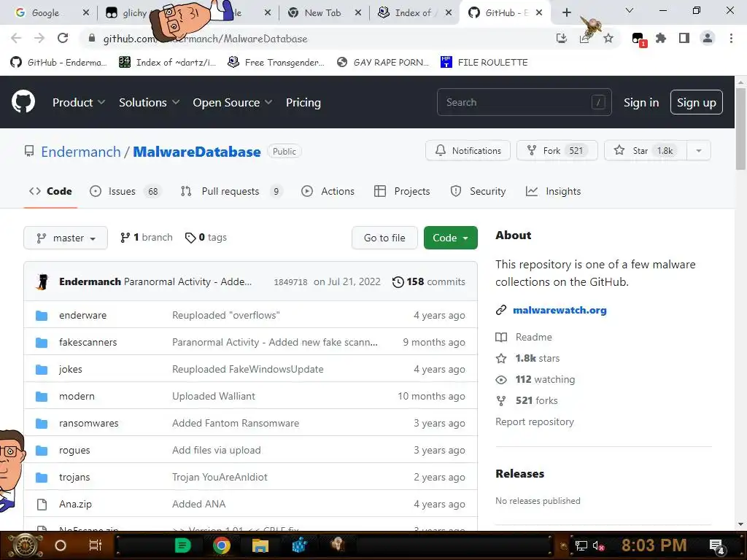Screen dimensions: 747x560
Task: Open the Chrome tab search chevron
Action: click(x=630, y=10)
